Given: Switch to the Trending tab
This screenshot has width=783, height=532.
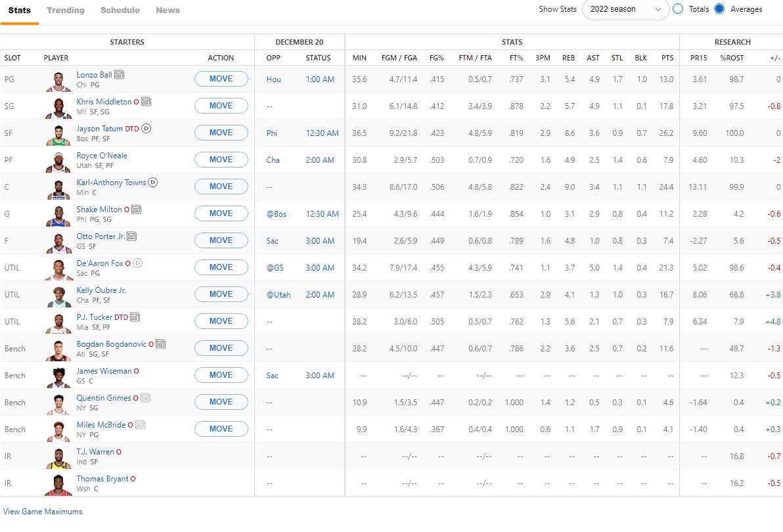Looking at the screenshot, I should point(66,11).
